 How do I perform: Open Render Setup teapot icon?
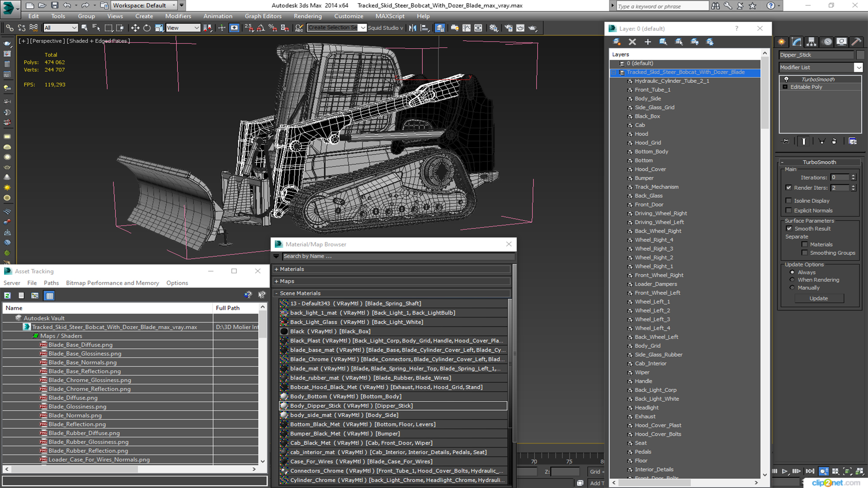tap(508, 28)
